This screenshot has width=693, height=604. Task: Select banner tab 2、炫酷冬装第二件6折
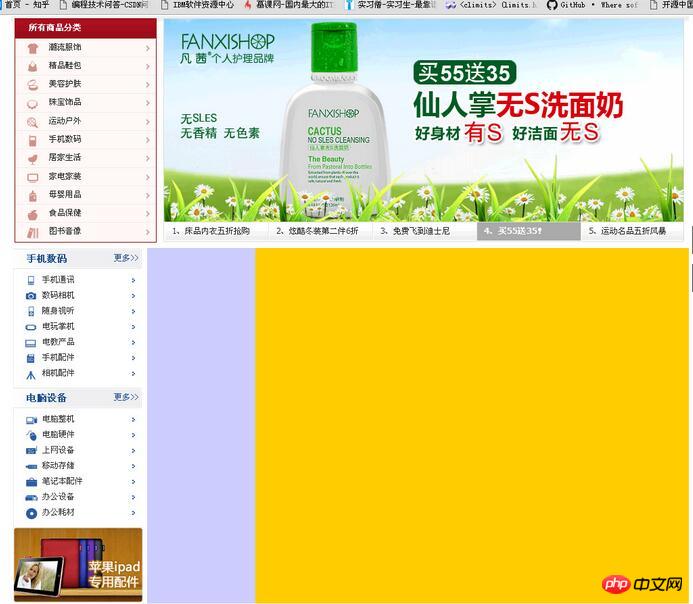tap(320, 231)
